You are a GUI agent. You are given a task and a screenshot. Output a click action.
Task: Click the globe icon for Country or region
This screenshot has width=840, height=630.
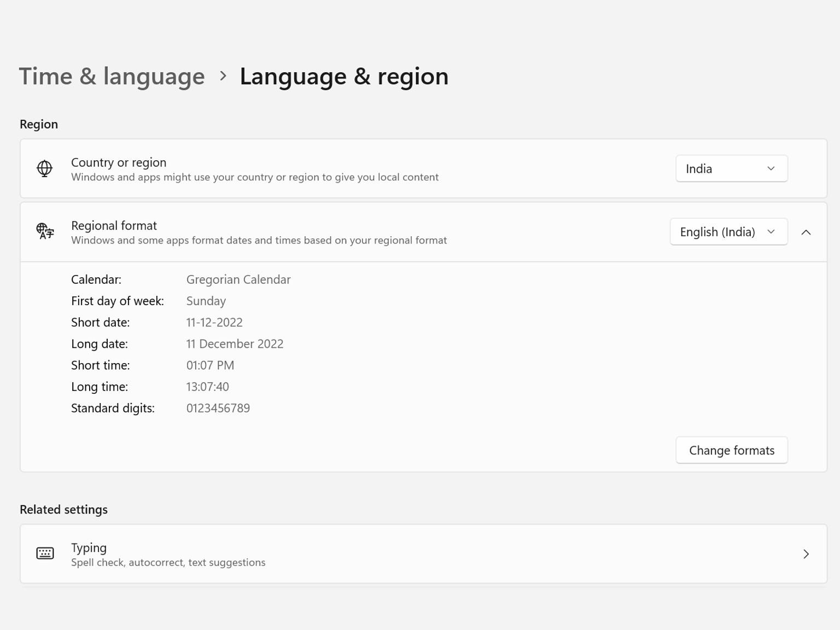pos(45,168)
